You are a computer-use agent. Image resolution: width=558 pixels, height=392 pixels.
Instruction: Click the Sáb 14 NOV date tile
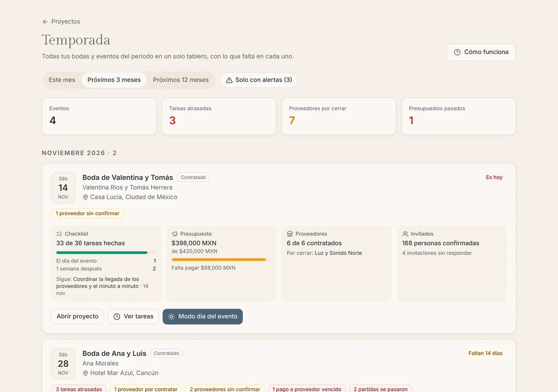pos(63,188)
